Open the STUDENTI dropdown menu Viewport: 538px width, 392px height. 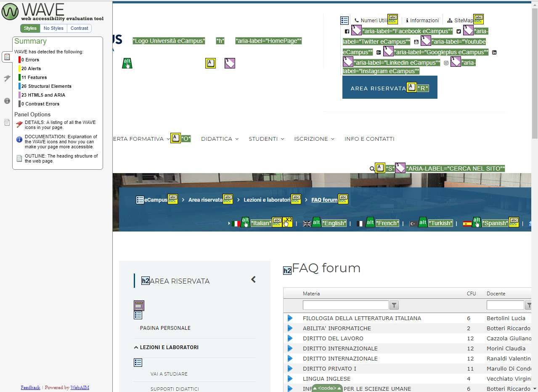point(266,139)
